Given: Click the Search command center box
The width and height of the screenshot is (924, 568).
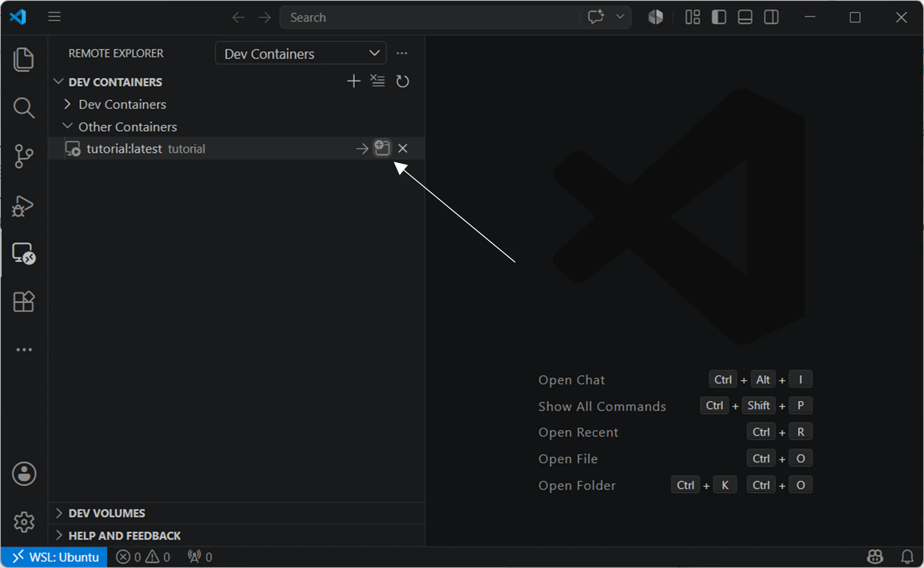Looking at the screenshot, I should pyautogui.click(x=429, y=18).
